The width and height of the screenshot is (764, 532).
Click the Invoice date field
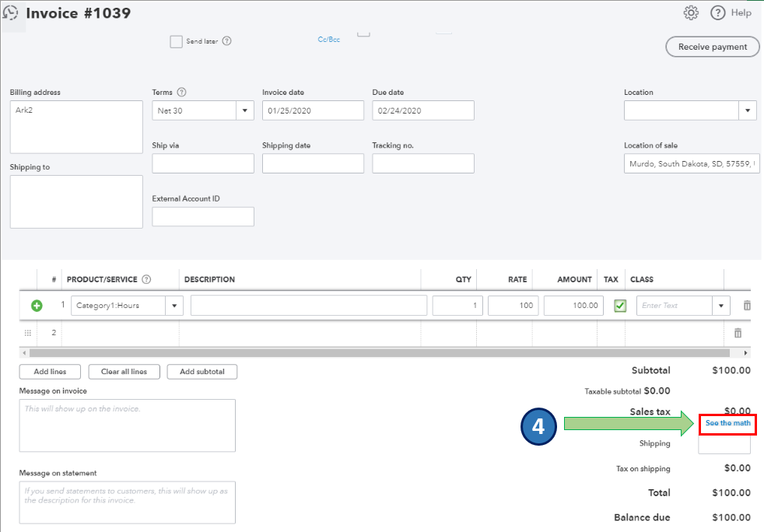pyautogui.click(x=313, y=110)
